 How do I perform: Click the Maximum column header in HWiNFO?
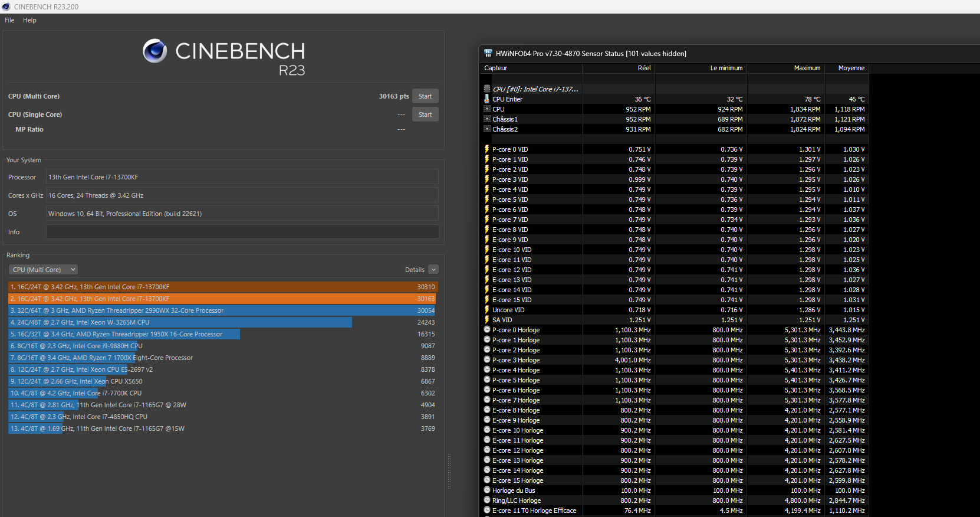tap(785, 68)
